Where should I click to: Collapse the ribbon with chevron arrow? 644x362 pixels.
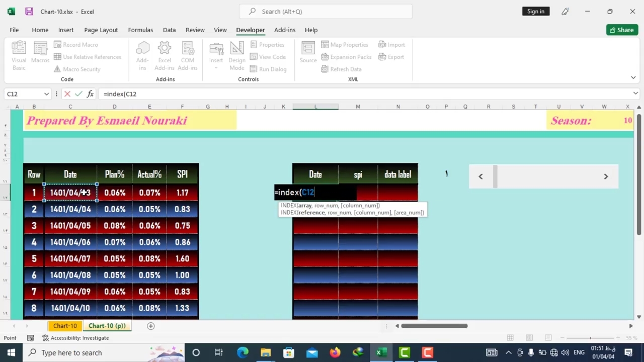[633, 77]
